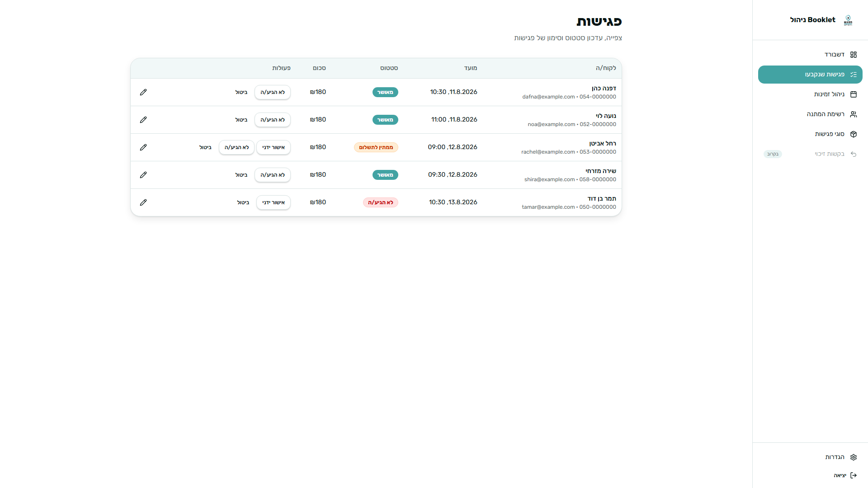Click the logout arrow icon
The width and height of the screenshot is (868, 488).
854,475
